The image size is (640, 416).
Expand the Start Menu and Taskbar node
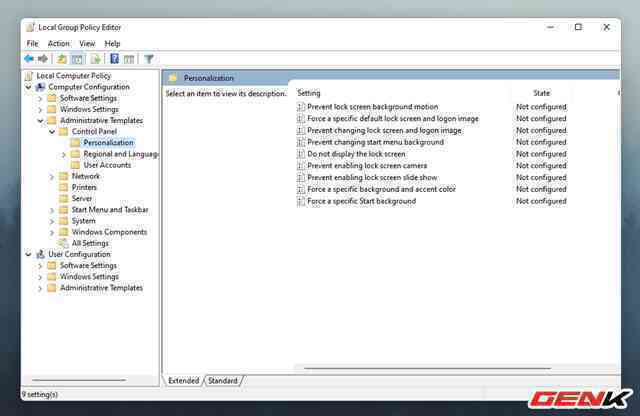52,210
